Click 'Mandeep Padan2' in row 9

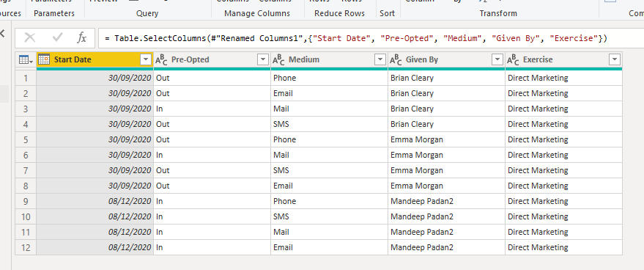tap(422, 201)
